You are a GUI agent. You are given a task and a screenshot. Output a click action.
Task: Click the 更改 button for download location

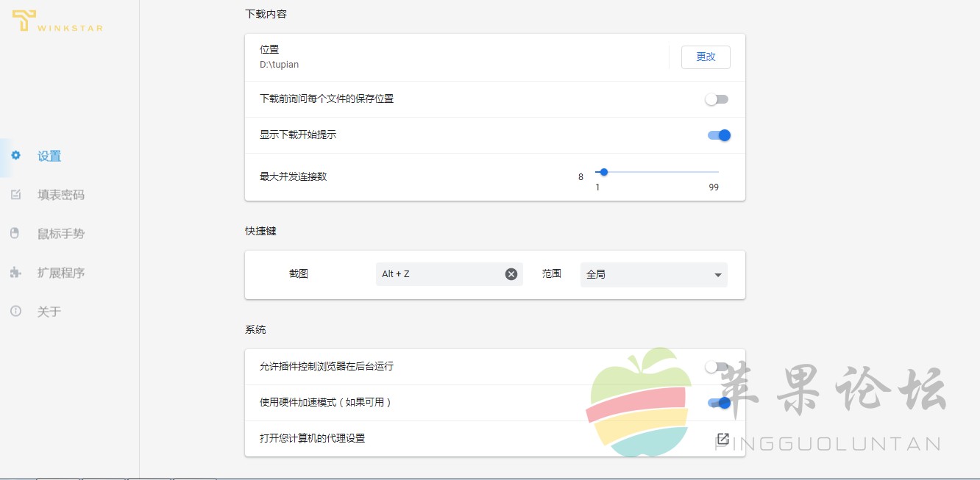tap(706, 57)
